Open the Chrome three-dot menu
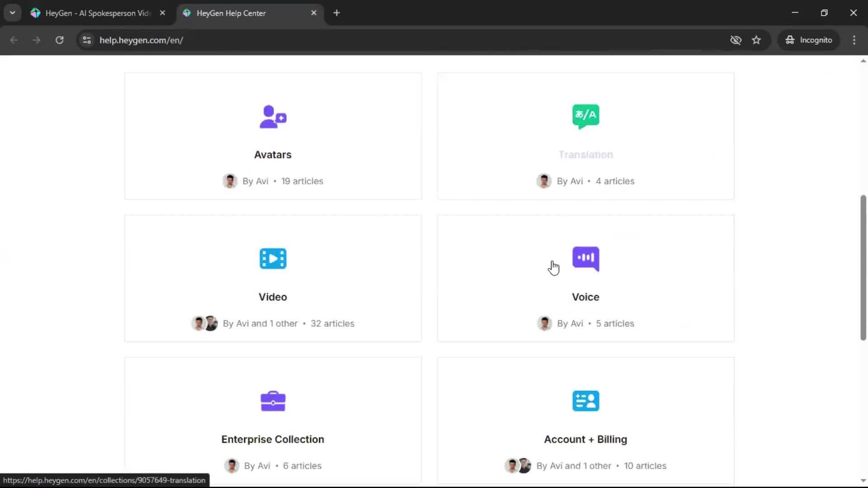The image size is (868, 488). (854, 40)
